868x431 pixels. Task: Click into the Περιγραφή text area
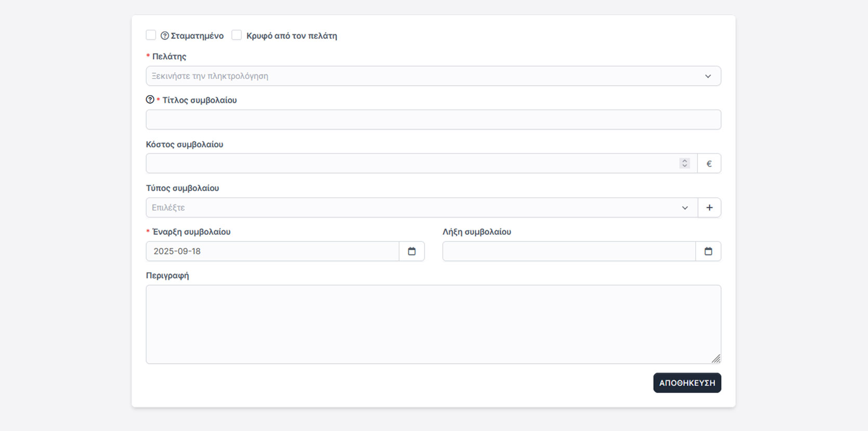432,324
